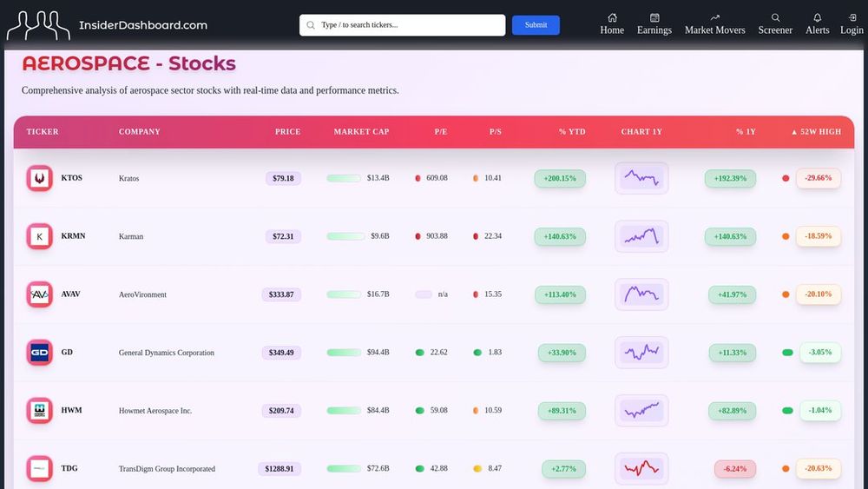Click the green P/E dot beside 22.62

(419, 353)
